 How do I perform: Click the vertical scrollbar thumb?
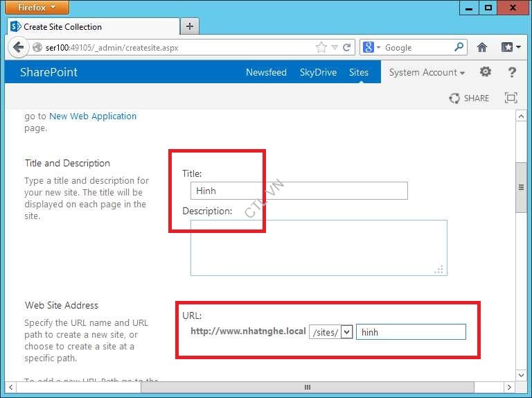(x=521, y=187)
